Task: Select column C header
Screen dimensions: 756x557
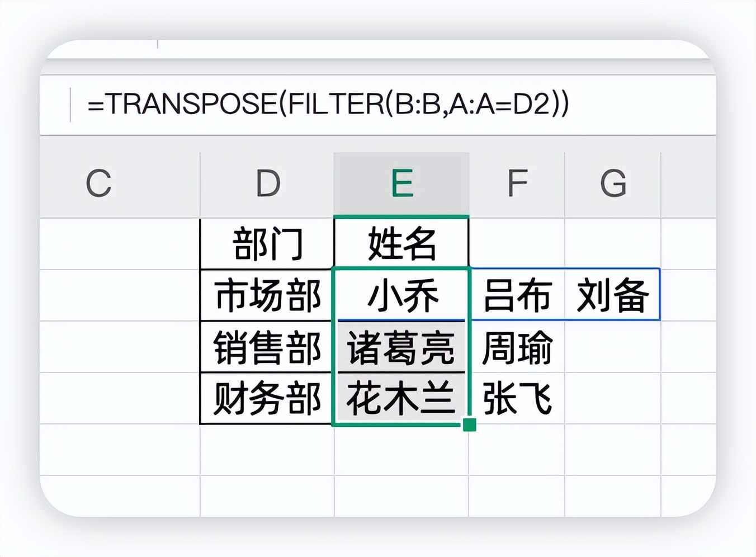Action: [x=98, y=183]
